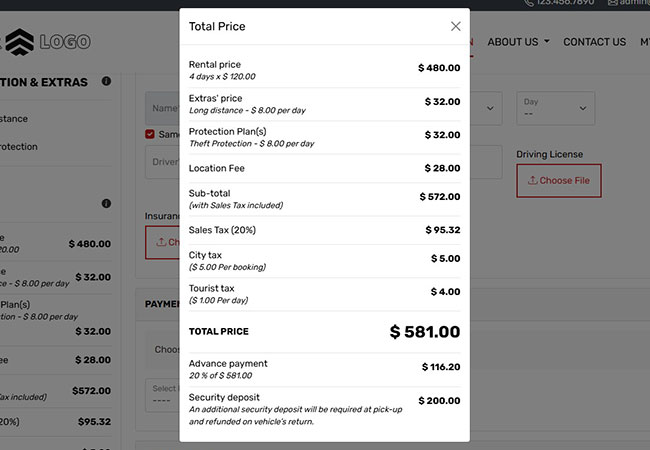
Task: Click '20 % of $ 581.00' text
Action: [x=221, y=375]
